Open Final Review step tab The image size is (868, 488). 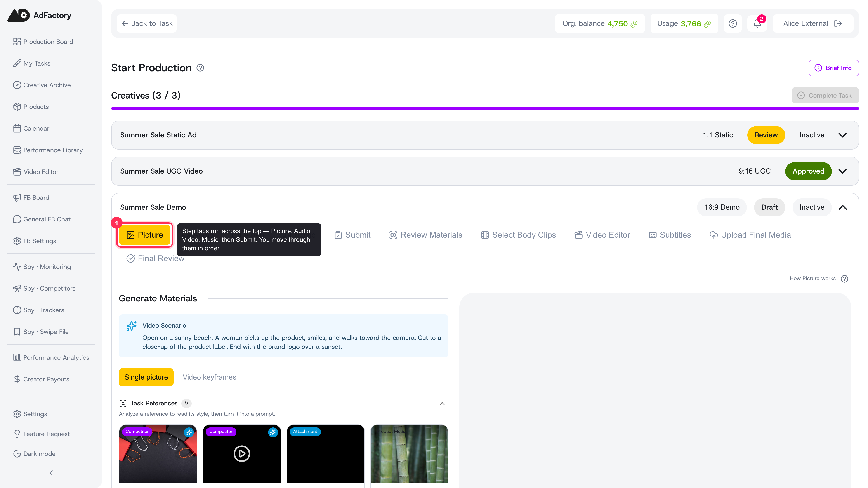[155, 259]
